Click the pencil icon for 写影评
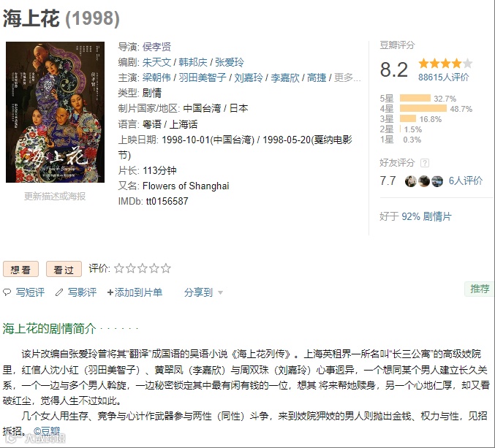495x448 pixels. coord(59,292)
